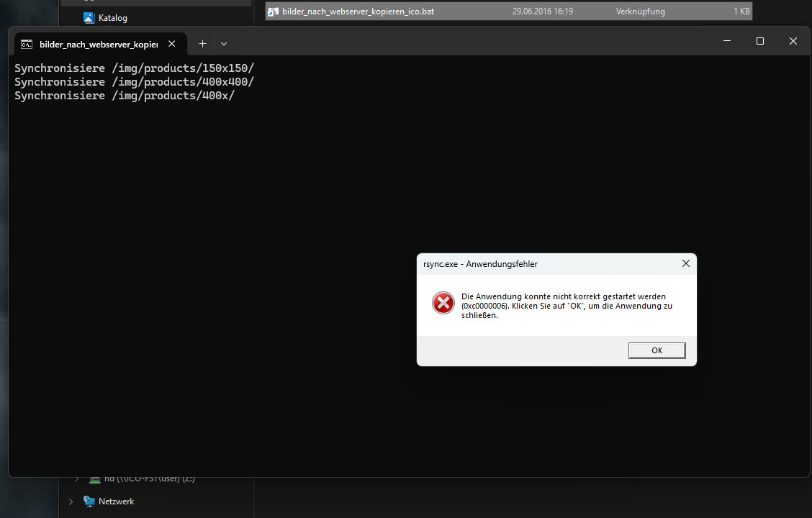Click the Netzwerk computer icon
Image resolution: width=812 pixels, height=518 pixels.
point(89,501)
